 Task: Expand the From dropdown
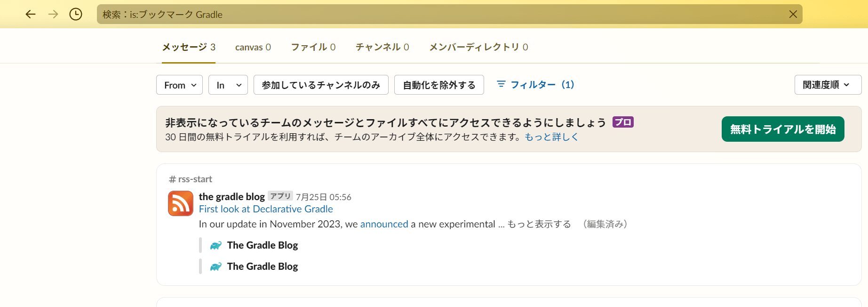(179, 85)
